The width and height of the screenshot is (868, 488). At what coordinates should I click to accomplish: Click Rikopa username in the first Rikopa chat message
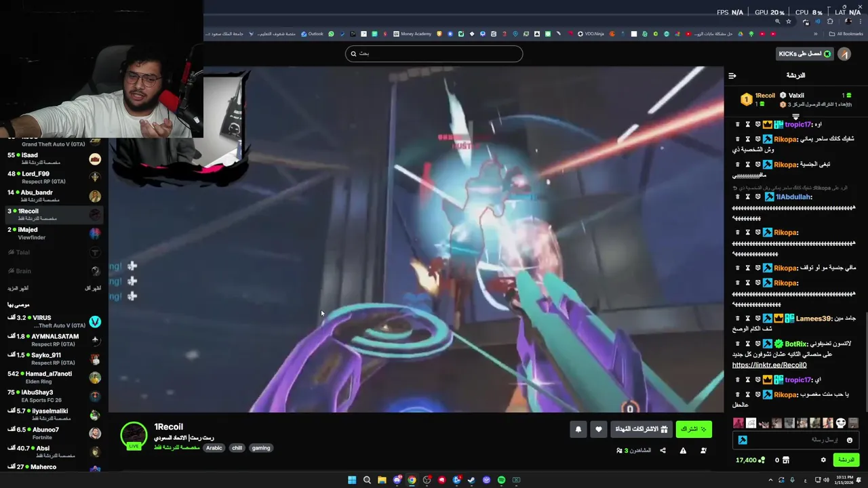click(785, 139)
